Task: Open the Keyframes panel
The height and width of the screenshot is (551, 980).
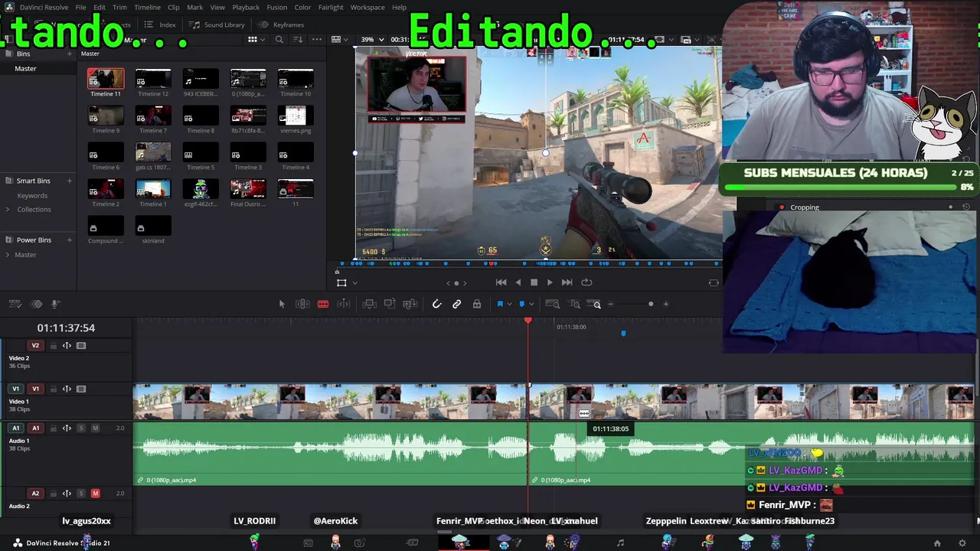Action: [x=282, y=24]
